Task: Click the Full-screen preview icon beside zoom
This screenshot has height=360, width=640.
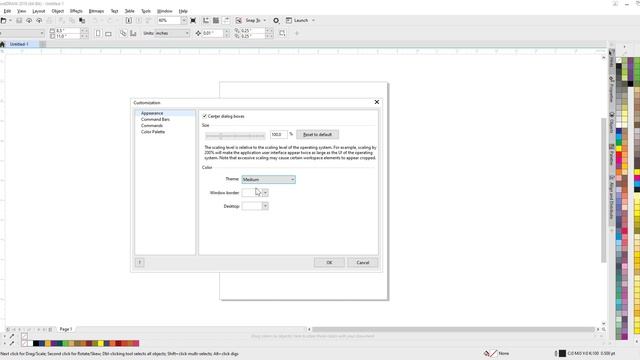Action: [x=193, y=20]
